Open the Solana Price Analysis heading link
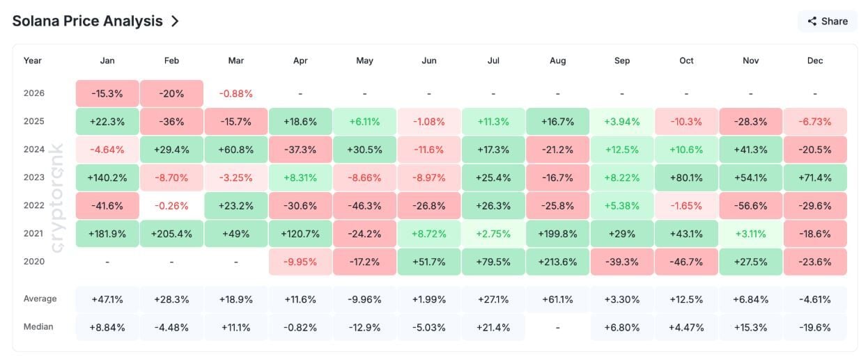Image resolution: width=868 pixels, height=357 pixels. click(x=87, y=21)
